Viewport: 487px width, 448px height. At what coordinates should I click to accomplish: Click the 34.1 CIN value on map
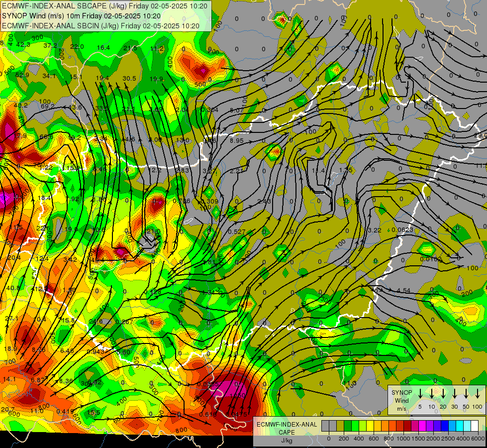click(x=49, y=76)
